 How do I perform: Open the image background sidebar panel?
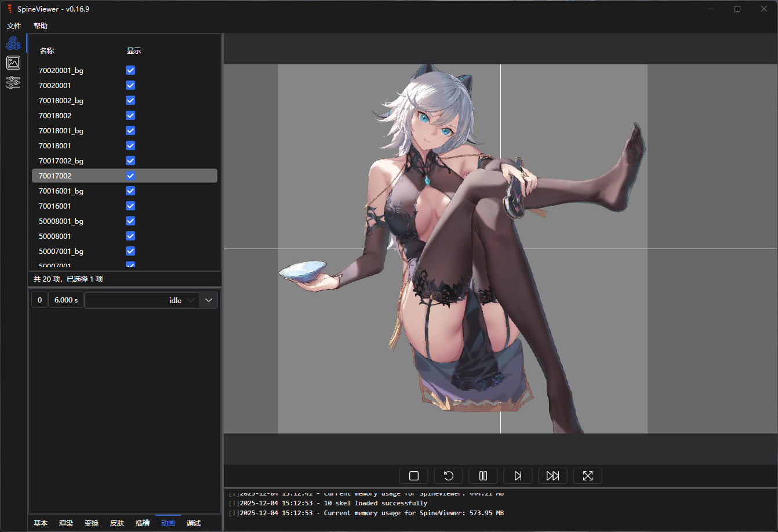[x=13, y=63]
